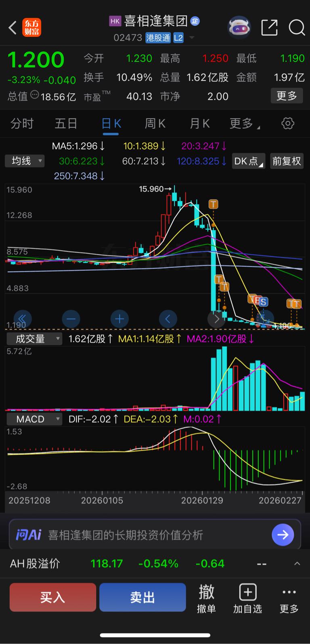
Task: Tap AH股溢价 value 118.17
Action: coord(107,564)
